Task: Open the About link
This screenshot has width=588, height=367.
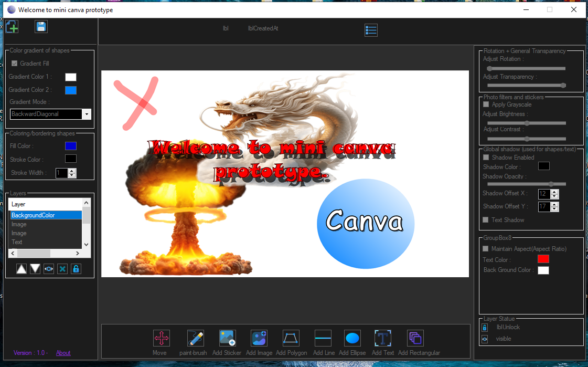Action: (63, 353)
